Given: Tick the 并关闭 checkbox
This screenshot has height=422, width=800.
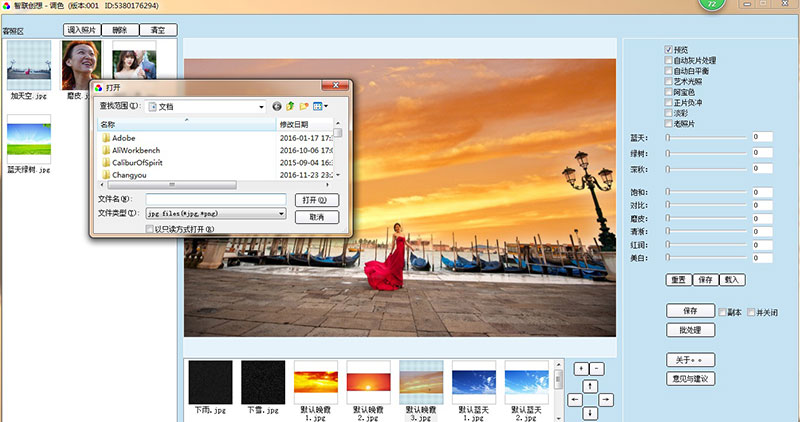Looking at the screenshot, I should [x=751, y=312].
